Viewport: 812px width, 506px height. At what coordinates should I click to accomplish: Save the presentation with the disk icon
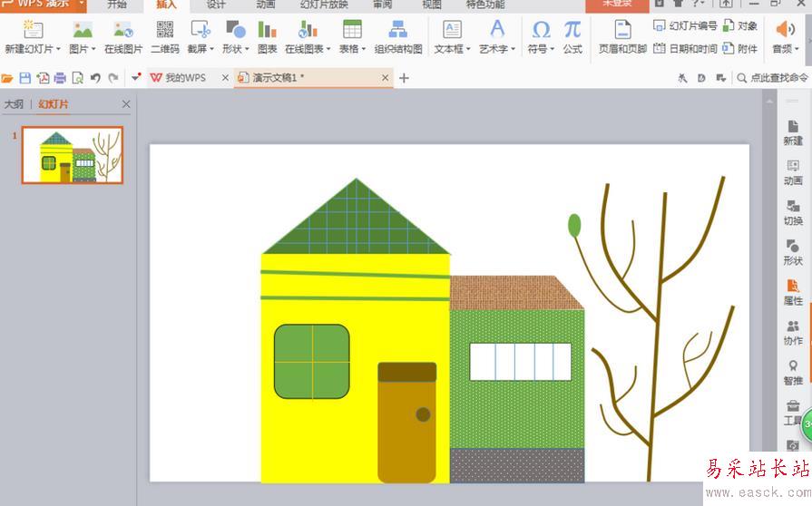(24, 78)
